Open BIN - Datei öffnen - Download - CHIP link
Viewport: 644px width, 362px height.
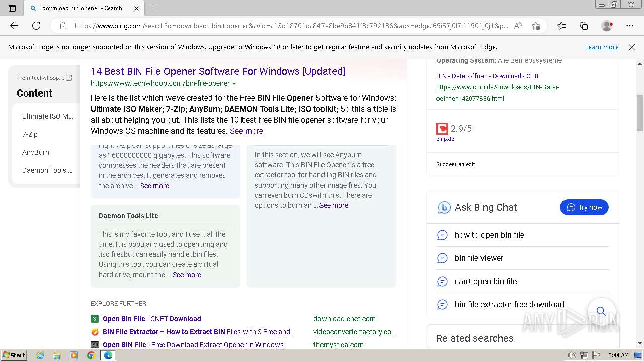pyautogui.click(x=489, y=76)
